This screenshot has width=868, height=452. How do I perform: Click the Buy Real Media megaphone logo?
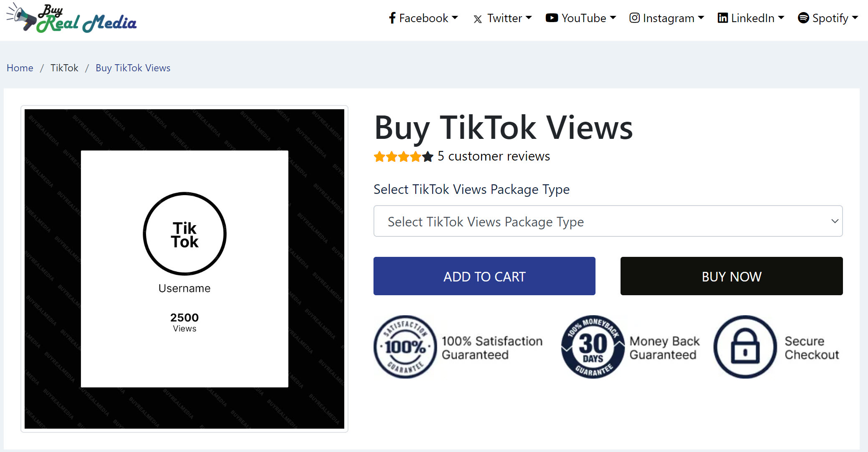(71, 19)
